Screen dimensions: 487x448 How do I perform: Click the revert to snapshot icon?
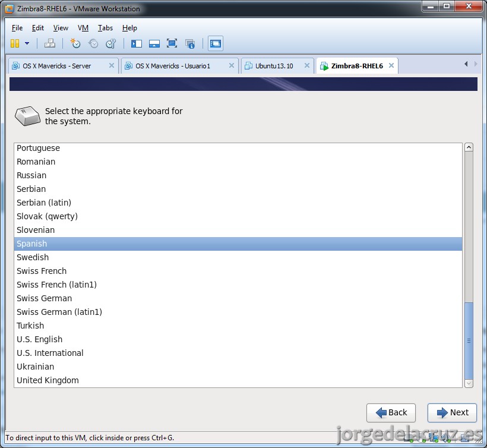point(93,43)
